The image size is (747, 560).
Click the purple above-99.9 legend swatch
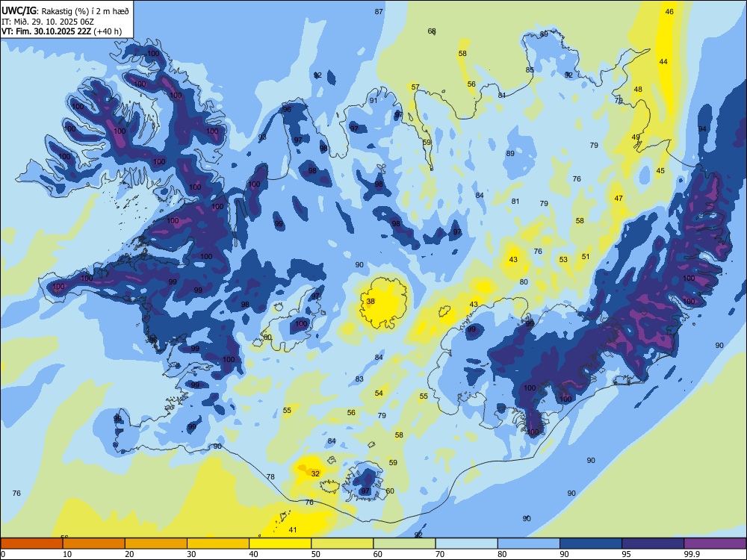point(715,544)
